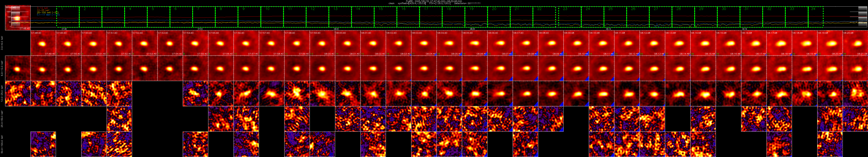Open the overview thumbnail beside the lightcurve

coord(18,18)
